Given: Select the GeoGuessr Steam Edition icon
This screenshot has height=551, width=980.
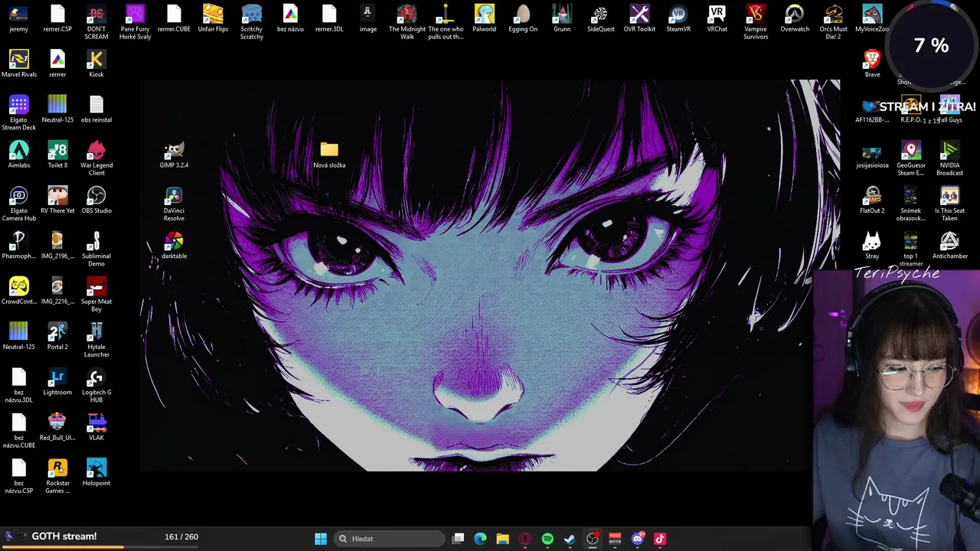Looking at the screenshot, I should click(x=910, y=158).
